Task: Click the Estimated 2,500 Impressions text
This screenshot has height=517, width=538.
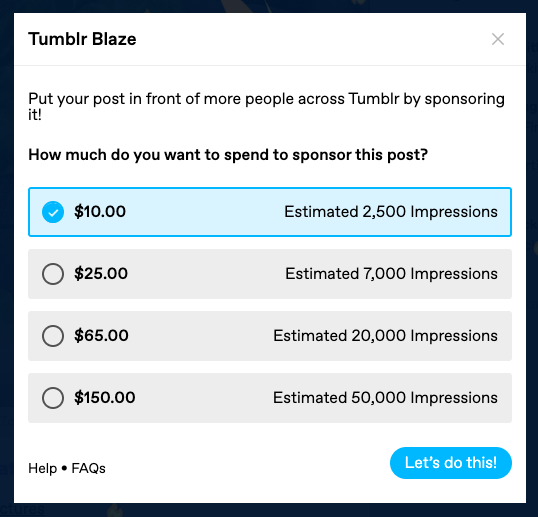Action: point(391,212)
